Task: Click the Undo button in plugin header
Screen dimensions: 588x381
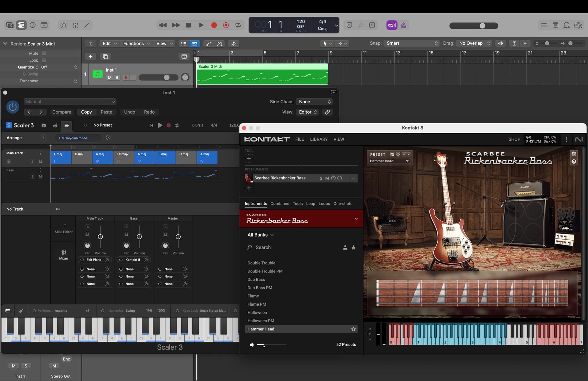Action: pos(130,112)
